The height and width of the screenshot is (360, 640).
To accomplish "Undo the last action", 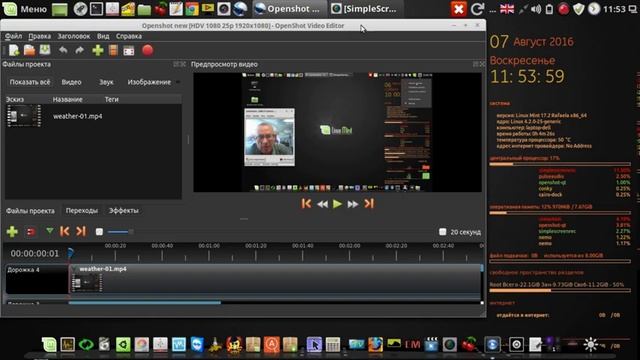I will coord(63,50).
